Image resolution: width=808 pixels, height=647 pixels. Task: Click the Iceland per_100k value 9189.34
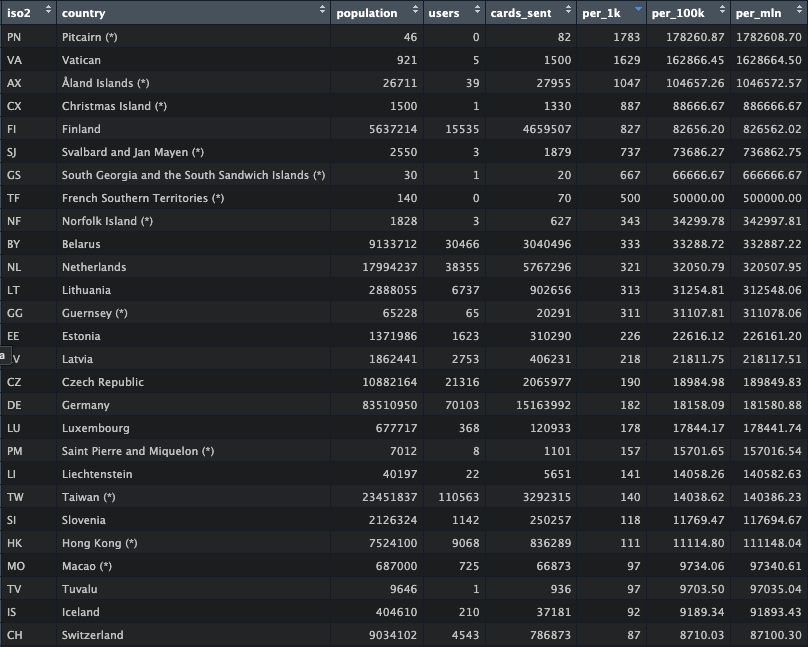698,612
